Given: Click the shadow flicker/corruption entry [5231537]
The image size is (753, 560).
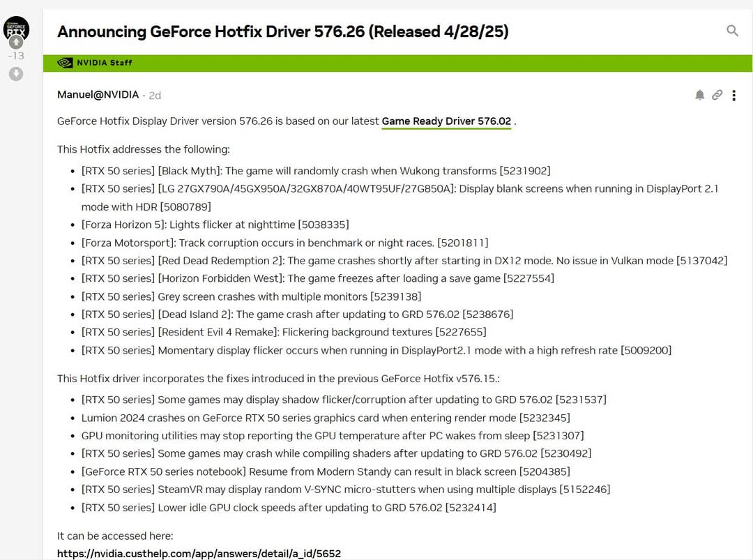Looking at the screenshot, I should coord(344,400).
